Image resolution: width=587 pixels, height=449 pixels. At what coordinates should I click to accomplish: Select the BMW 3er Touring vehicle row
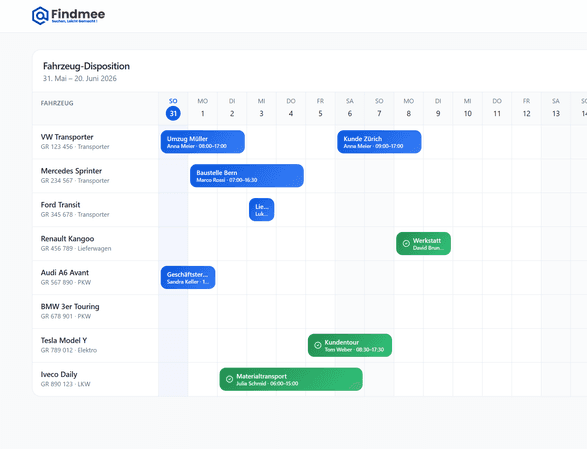point(95,311)
